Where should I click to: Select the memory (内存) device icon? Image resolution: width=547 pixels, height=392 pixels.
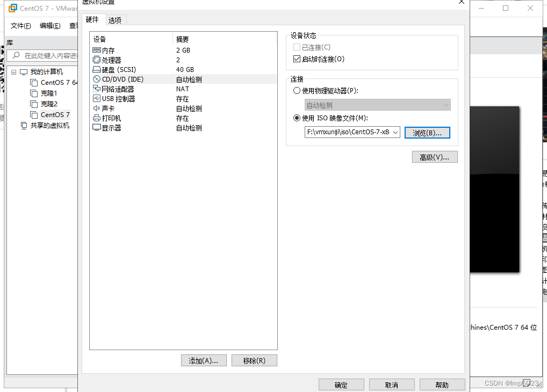pos(97,50)
